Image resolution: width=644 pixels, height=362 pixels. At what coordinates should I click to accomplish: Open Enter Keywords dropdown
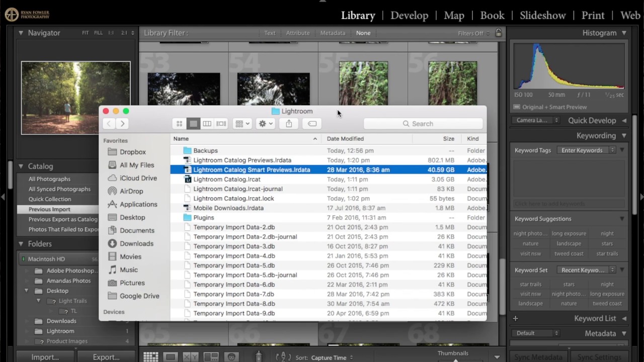pyautogui.click(x=587, y=150)
